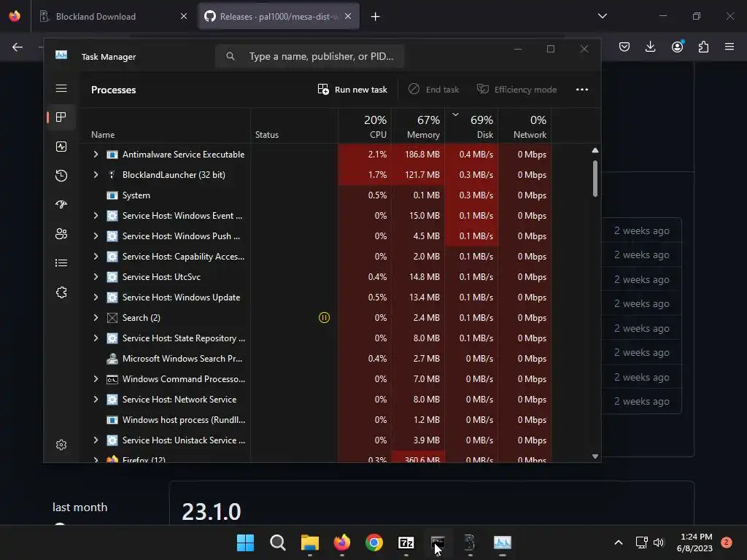The height and width of the screenshot is (560, 747).
Task: Sort by the Name column header
Action: [165, 126]
